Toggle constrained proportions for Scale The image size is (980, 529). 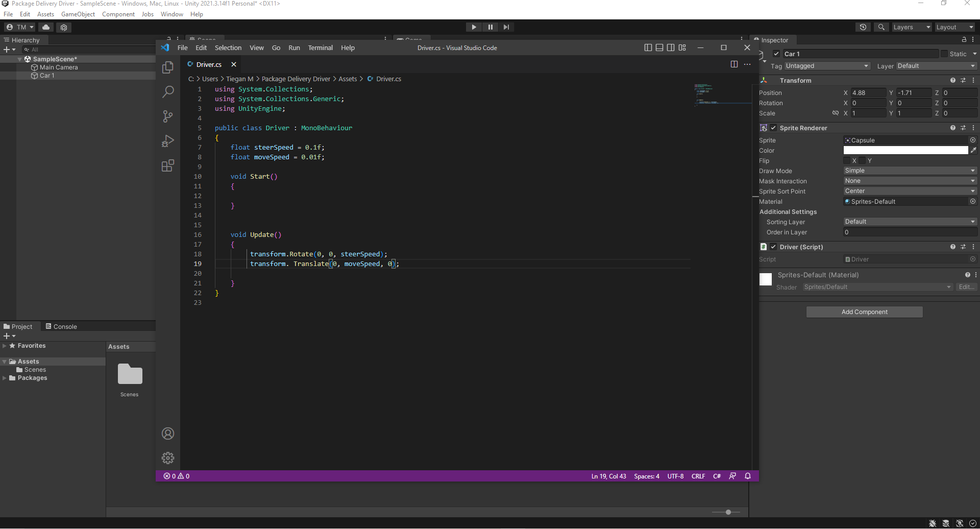point(836,113)
